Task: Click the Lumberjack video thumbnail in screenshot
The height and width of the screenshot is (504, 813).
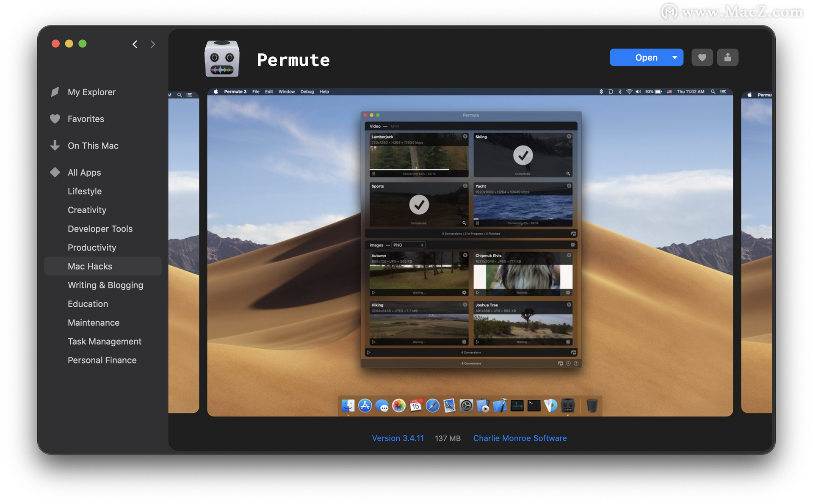Action: 419,155
